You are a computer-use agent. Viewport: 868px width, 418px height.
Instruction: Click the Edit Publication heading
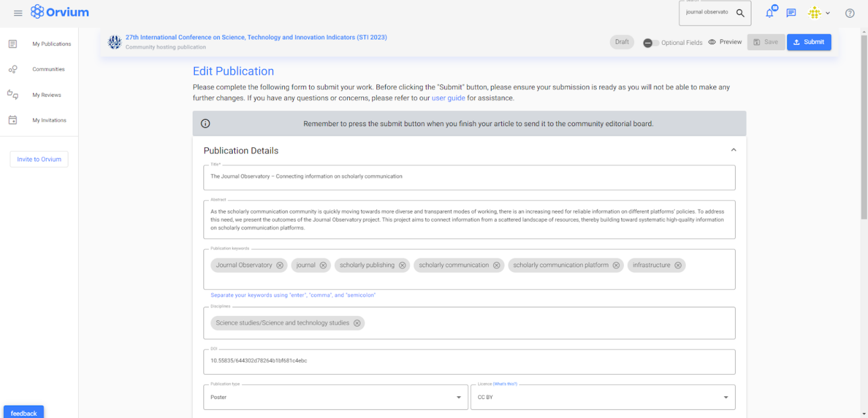233,71
